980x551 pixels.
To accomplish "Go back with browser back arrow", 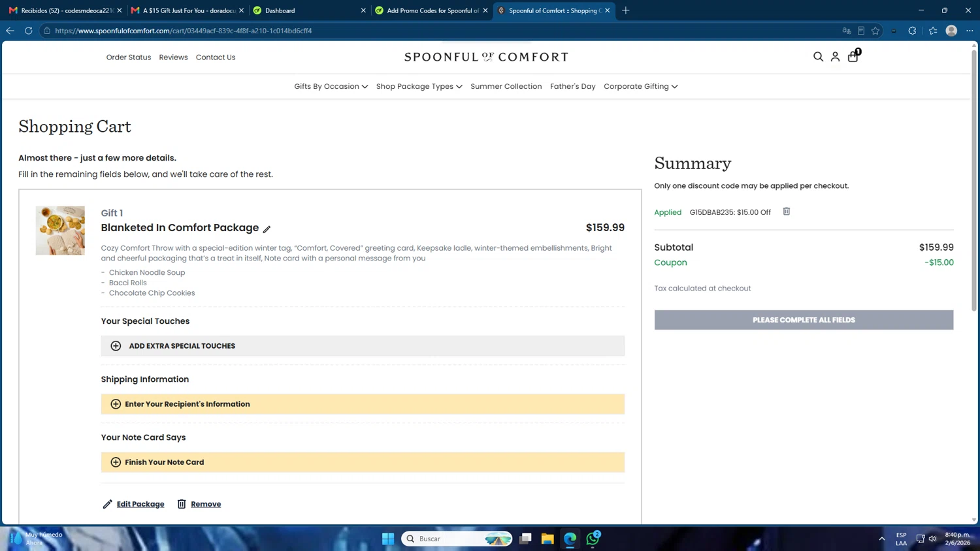I will pos(10,31).
